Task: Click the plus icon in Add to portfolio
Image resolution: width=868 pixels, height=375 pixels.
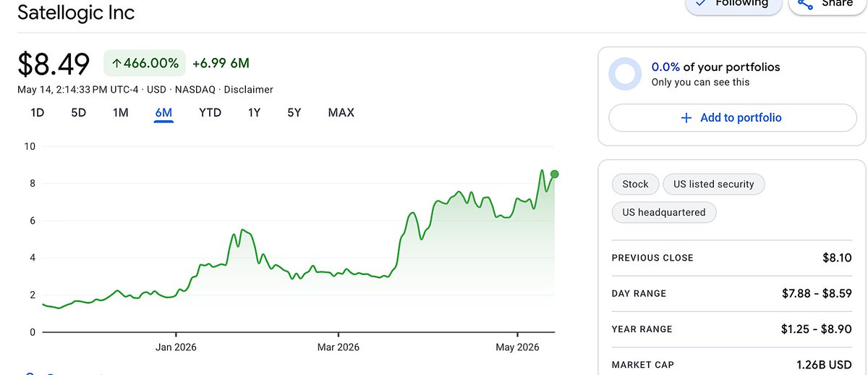Action: click(686, 118)
